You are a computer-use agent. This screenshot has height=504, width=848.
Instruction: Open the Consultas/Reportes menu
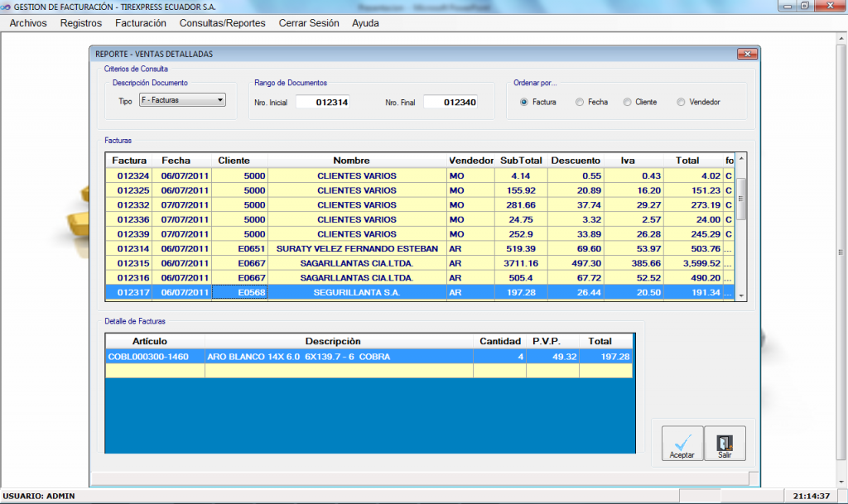tap(222, 23)
